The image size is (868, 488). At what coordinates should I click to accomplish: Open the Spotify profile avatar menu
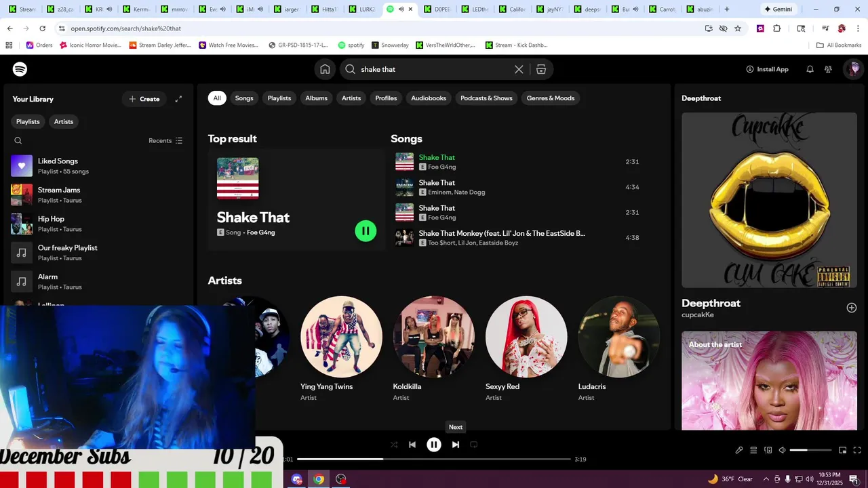coord(854,69)
